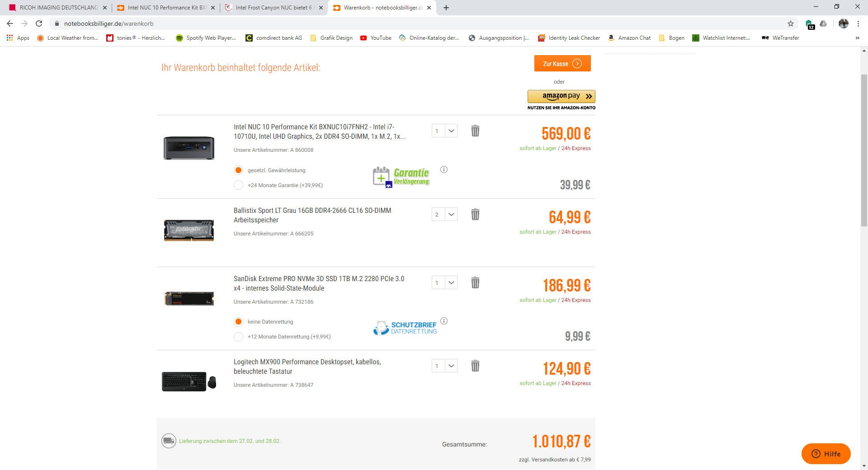
Task: Click the Schutzbrief Datenrettung logo
Action: tap(405, 328)
